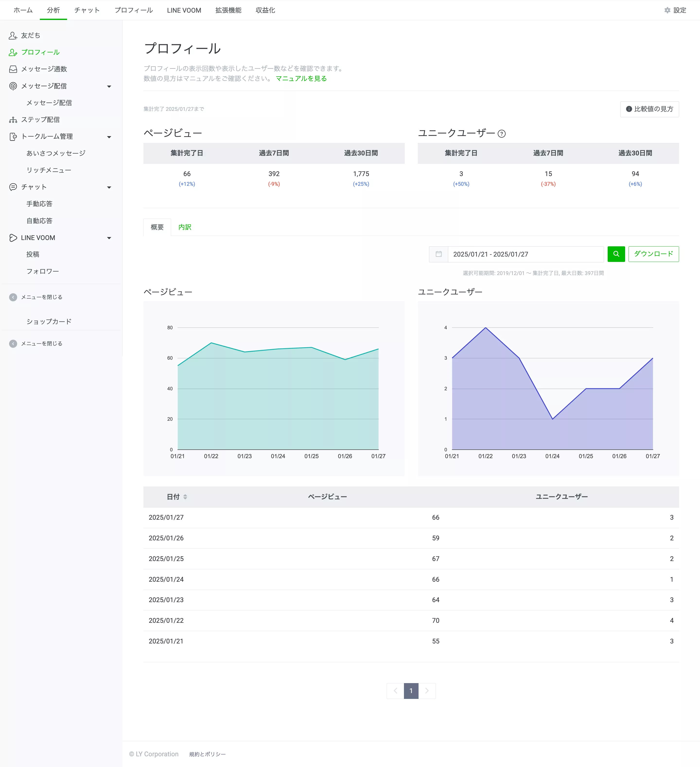700x767 pixels.
Task: Click the date range input field
Action: pyautogui.click(x=525, y=254)
